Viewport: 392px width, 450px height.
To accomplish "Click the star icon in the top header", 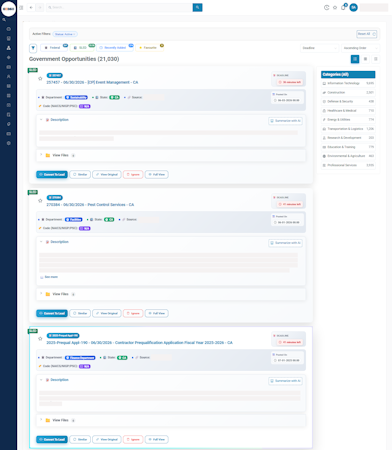I will [335, 7].
